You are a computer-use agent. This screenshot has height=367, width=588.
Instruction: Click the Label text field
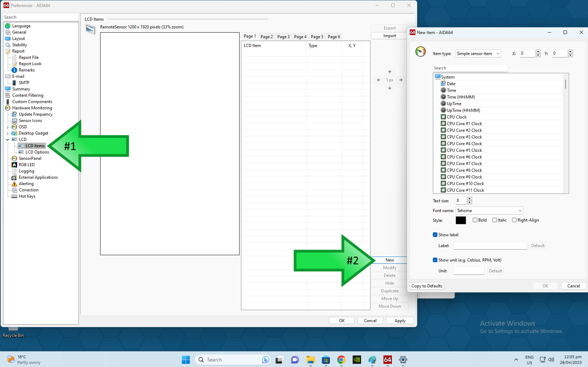(x=490, y=246)
